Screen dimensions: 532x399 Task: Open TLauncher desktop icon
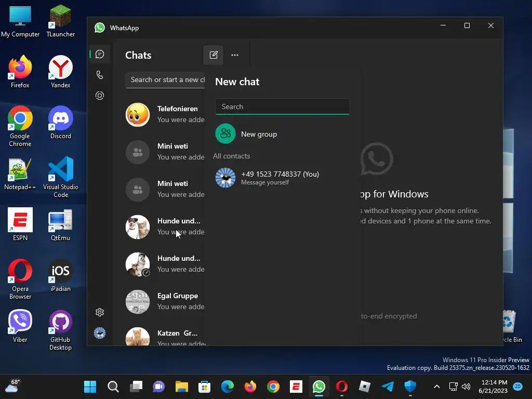(60, 21)
